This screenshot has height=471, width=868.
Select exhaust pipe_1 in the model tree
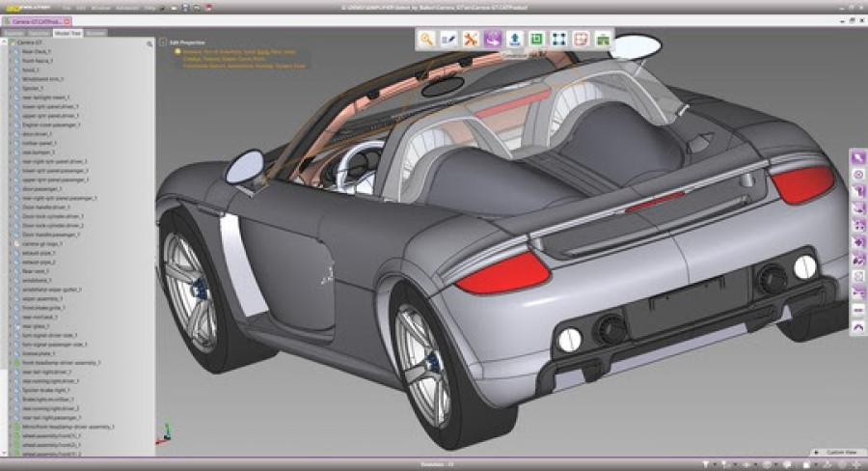(x=39, y=253)
